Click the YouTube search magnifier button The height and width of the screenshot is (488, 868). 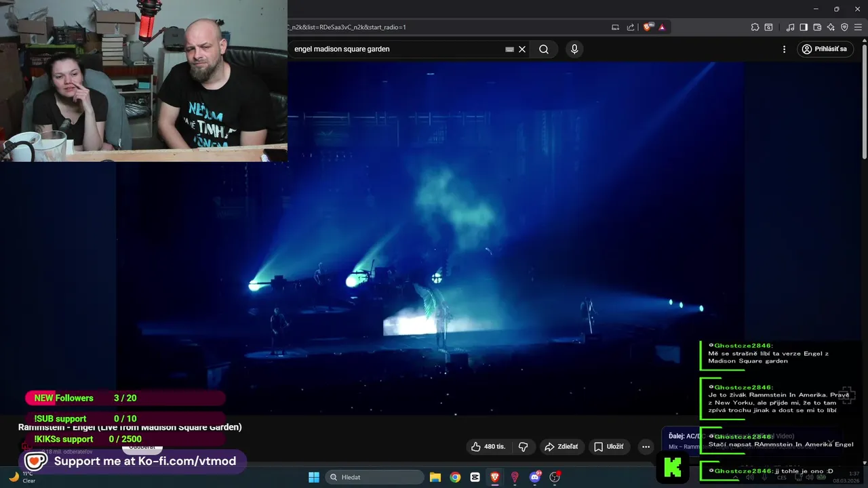coord(544,49)
